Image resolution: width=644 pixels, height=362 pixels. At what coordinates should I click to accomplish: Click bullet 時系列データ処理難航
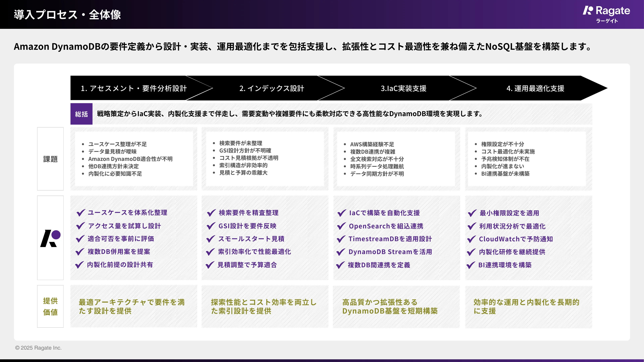click(x=377, y=166)
